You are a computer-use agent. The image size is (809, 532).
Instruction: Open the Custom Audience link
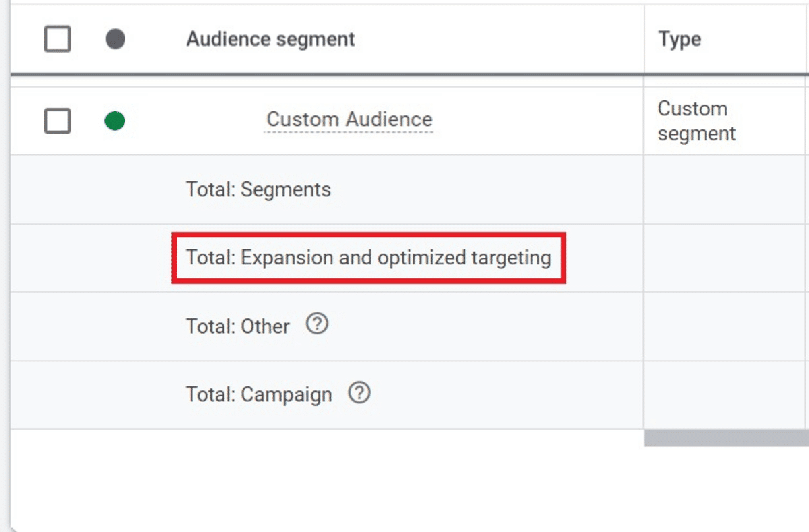click(349, 119)
